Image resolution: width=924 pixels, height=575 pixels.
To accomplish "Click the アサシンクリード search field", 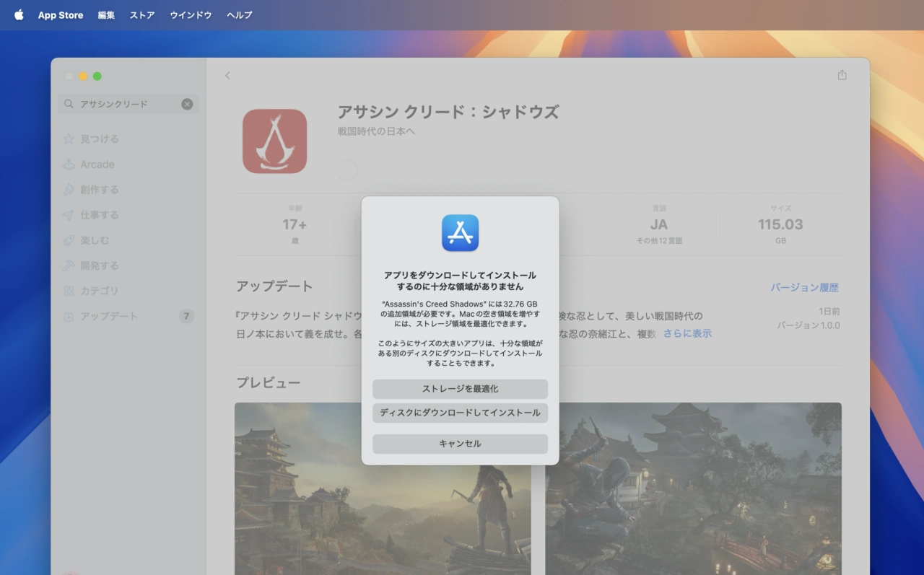I will [x=128, y=104].
